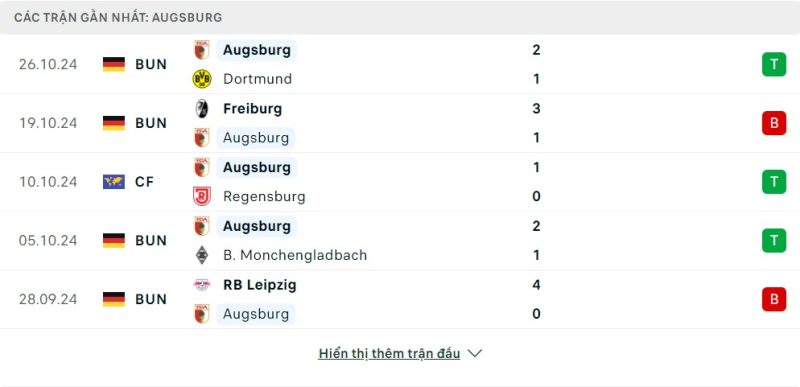The width and height of the screenshot is (800, 387).
Task: Expand the list with the chevron beside Hiển thị thêm trận đấu
Action: pyautogui.click(x=475, y=353)
